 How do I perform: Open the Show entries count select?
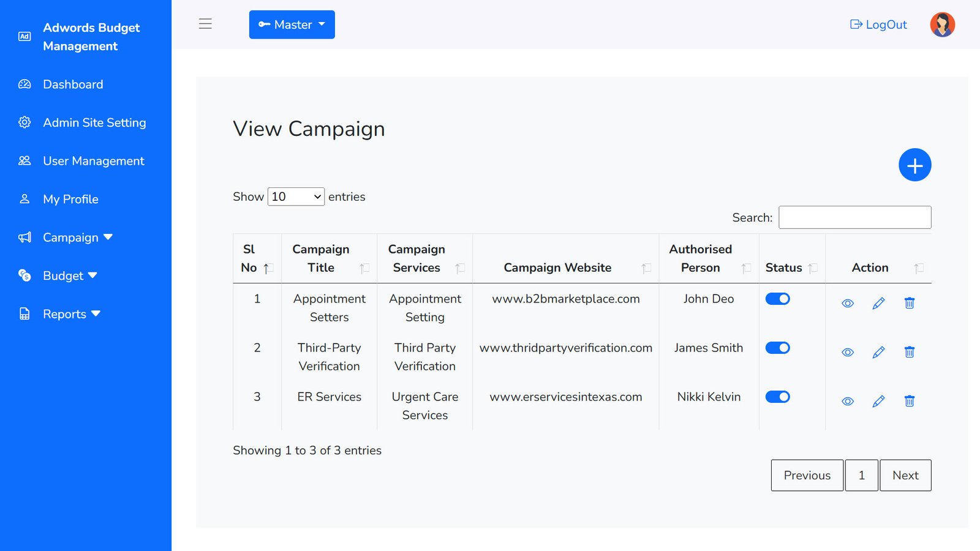click(x=296, y=197)
